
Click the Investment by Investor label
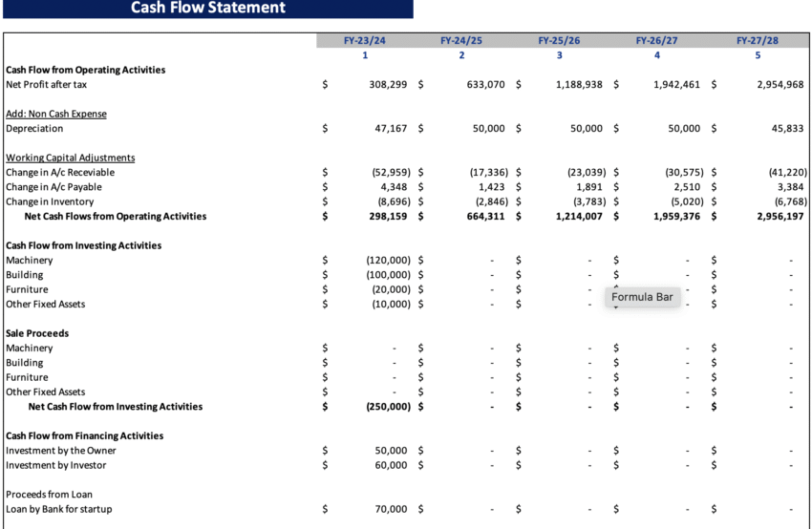pos(56,465)
